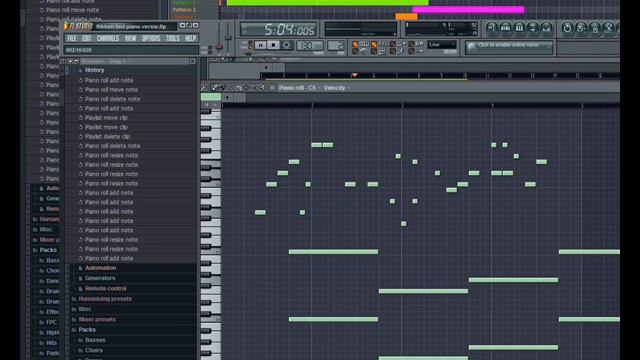Click the folder icon next to Packs
The height and width of the screenshot is (360, 640).
pos(74,330)
